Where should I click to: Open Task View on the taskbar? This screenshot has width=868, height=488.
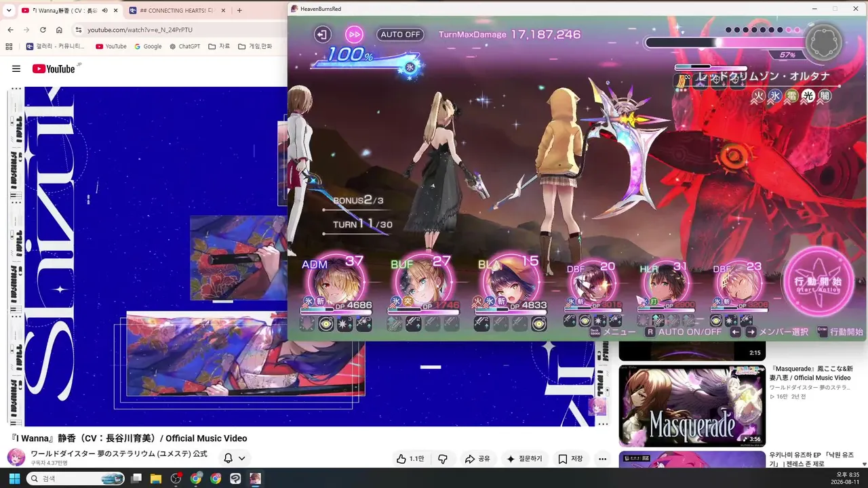(x=136, y=479)
